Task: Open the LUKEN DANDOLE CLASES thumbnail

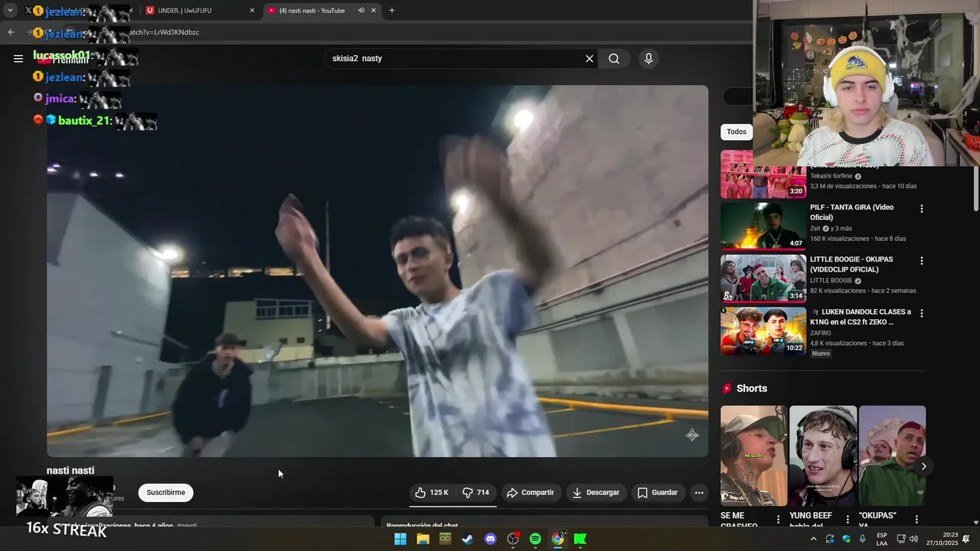Action: coord(763,331)
